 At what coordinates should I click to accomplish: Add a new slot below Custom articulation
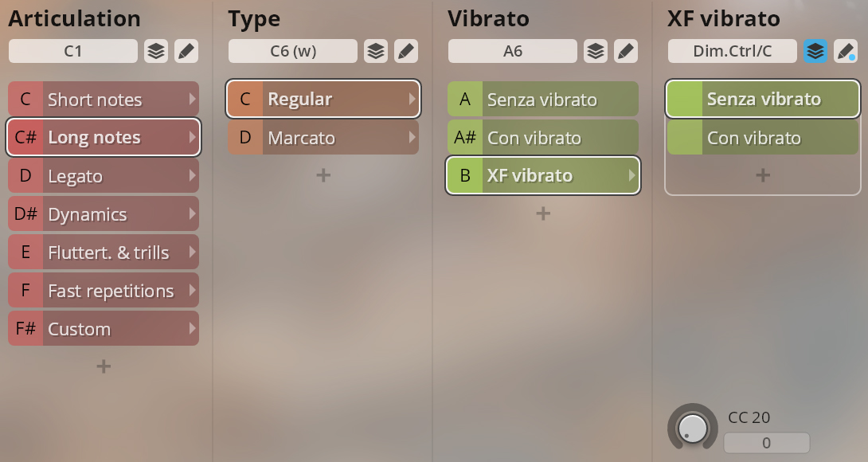pos(104,366)
